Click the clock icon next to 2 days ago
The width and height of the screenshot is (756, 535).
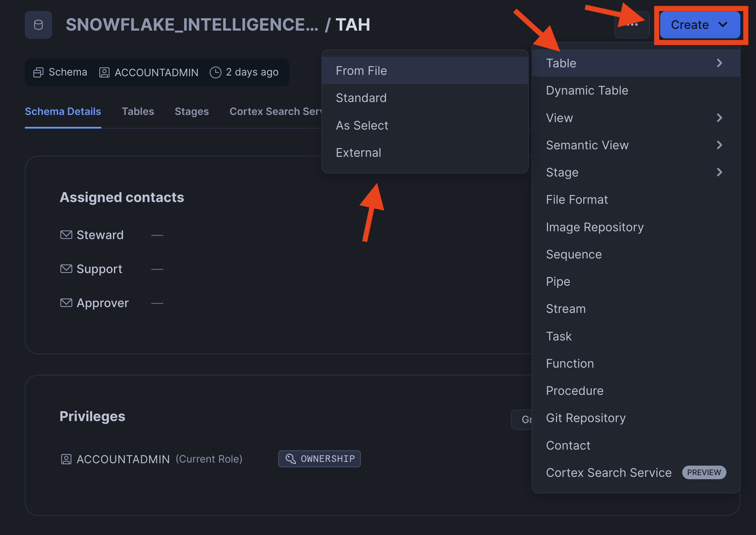[x=215, y=72]
